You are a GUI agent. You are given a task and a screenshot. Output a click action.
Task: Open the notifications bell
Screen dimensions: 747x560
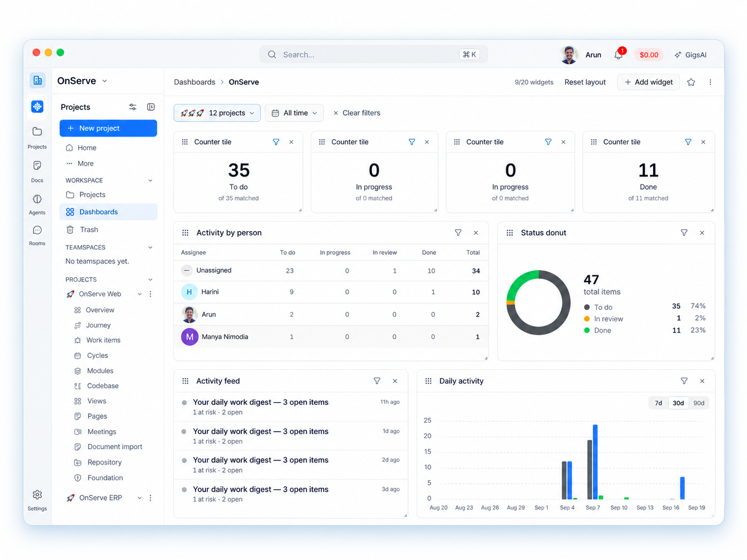pos(619,55)
